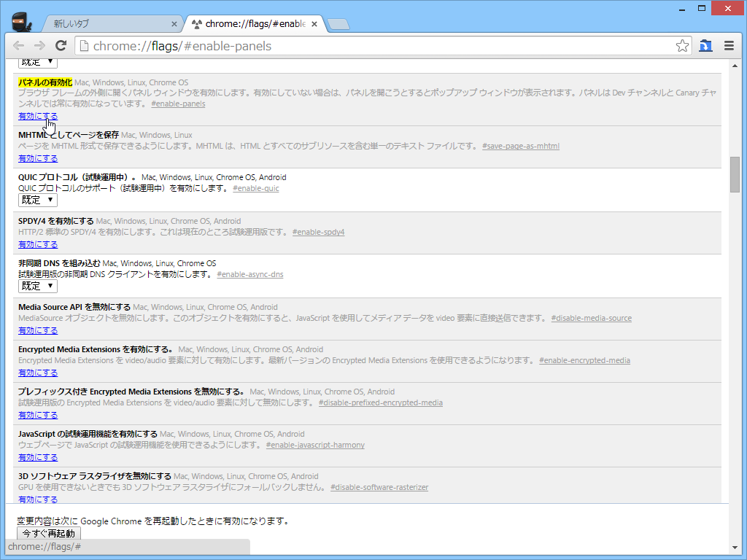The height and width of the screenshot is (560, 747).
Task: Click the forward navigation arrow
Action: coord(39,45)
